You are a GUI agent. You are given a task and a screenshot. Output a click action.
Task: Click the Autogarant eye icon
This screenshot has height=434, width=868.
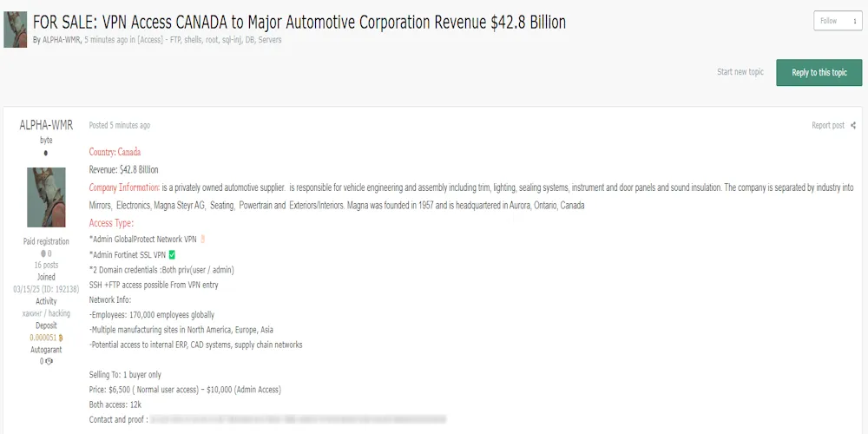pyautogui.click(x=49, y=361)
